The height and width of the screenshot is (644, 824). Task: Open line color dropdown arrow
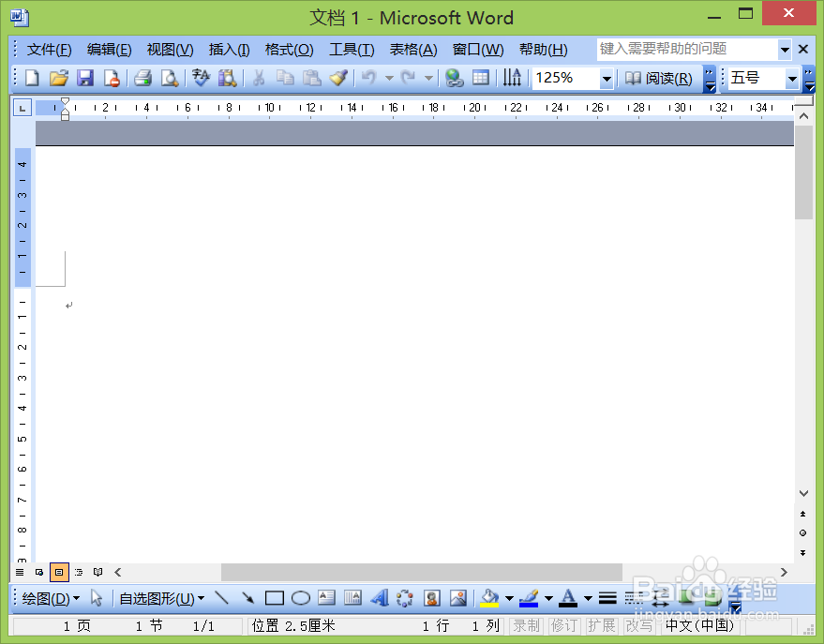click(x=548, y=598)
